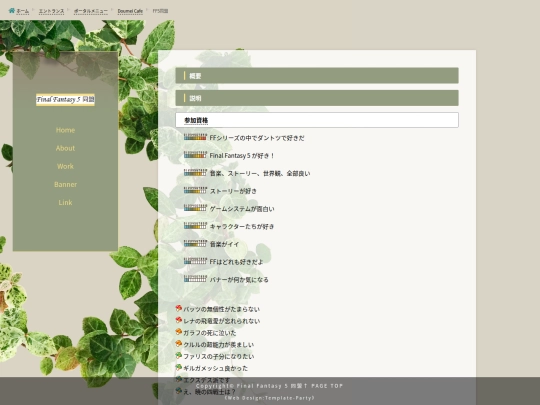Select text FFシリーズの中でダントツで好きだ
This screenshot has height=405, width=540.
click(257, 138)
